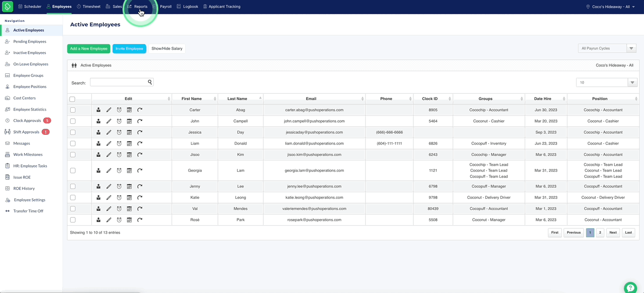Check the box for John Campell row
This screenshot has height=293, width=644.
click(73, 121)
